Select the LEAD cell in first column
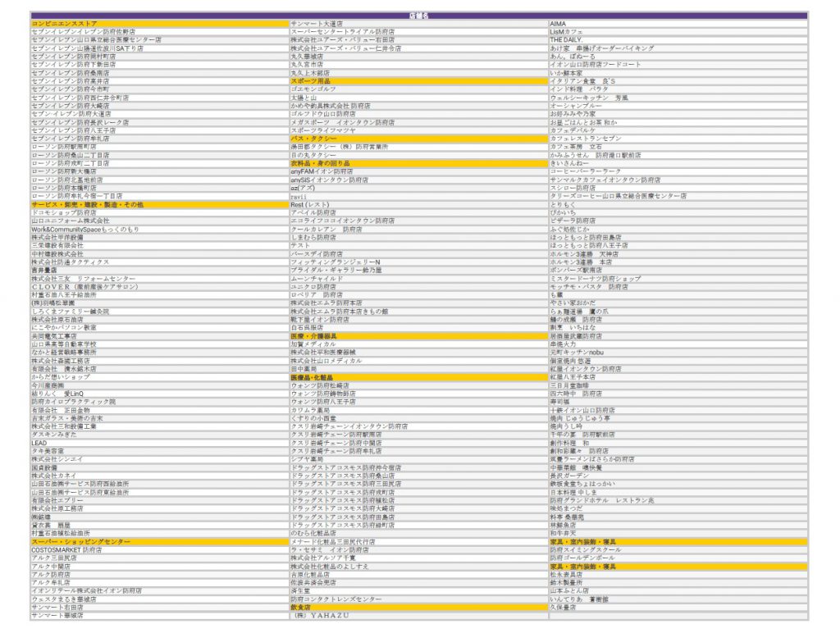This screenshot has width=840, height=633. coord(40,443)
